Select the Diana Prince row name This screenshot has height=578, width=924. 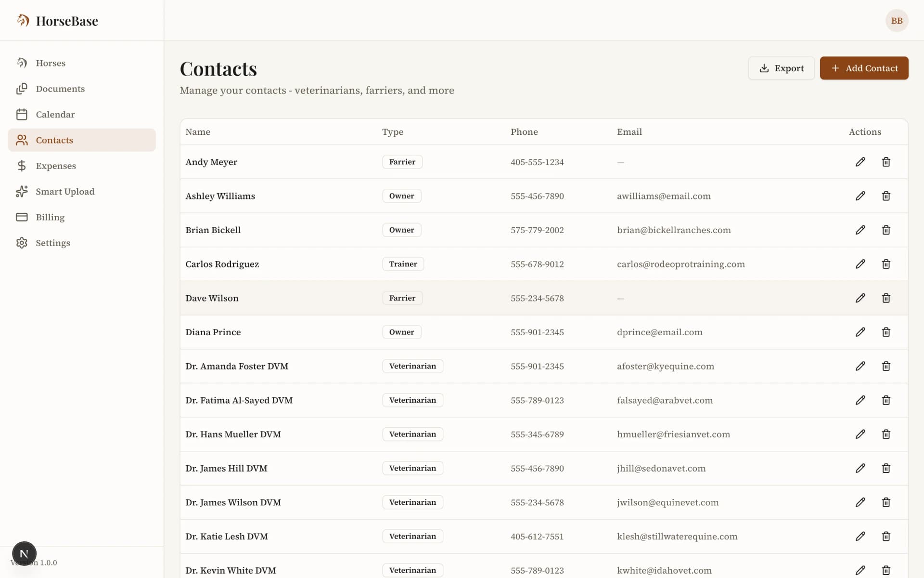coord(213,332)
